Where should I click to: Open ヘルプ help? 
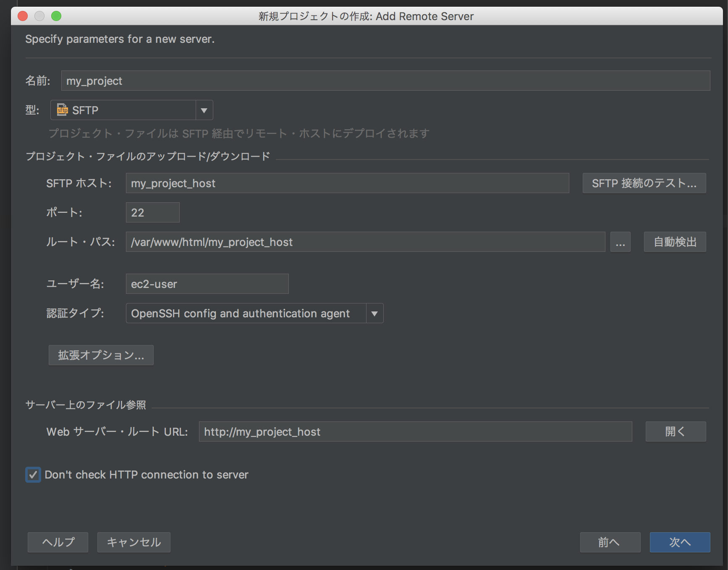click(x=58, y=542)
